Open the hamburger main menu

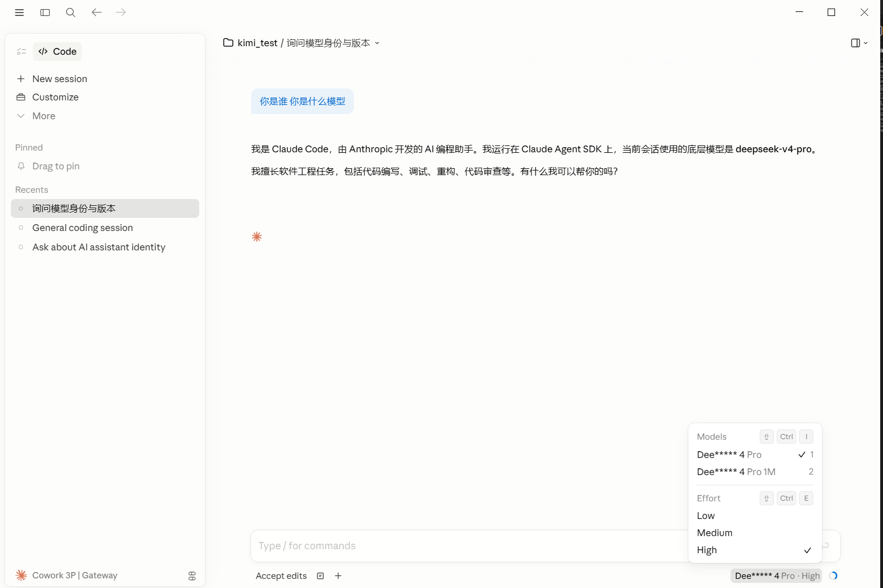click(x=19, y=13)
